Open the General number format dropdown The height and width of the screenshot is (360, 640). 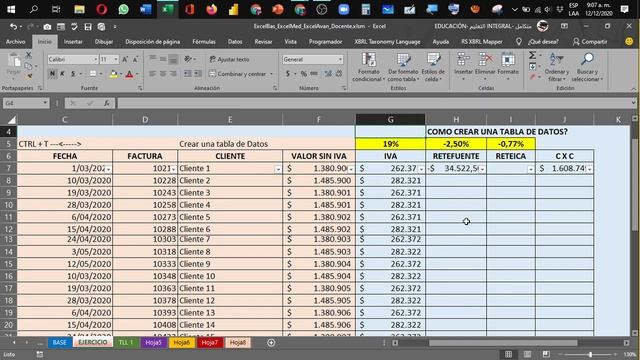click(x=340, y=60)
